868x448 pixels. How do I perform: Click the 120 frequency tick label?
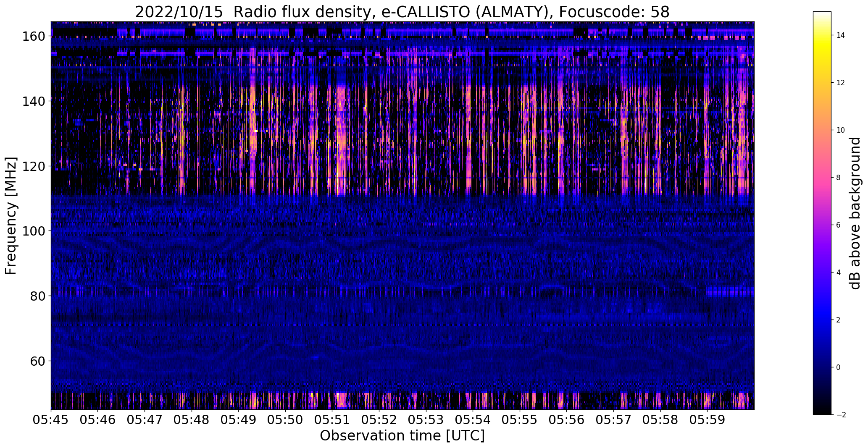pos(33,166)
